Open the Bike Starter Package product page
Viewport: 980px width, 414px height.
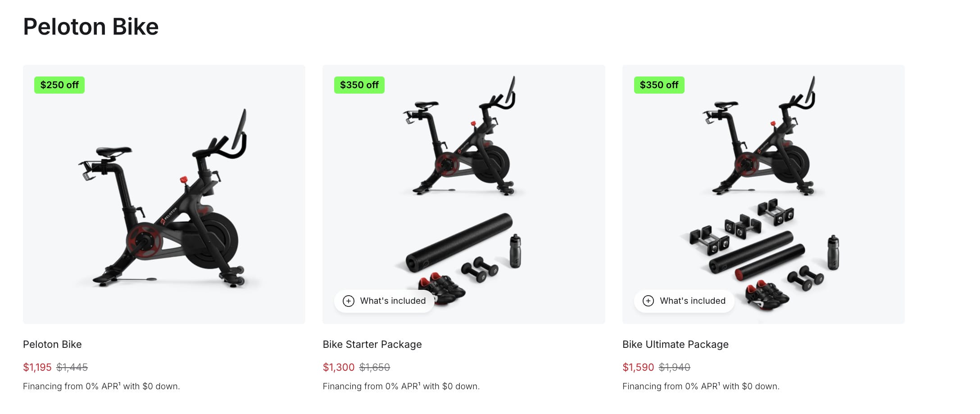(372, 344)
